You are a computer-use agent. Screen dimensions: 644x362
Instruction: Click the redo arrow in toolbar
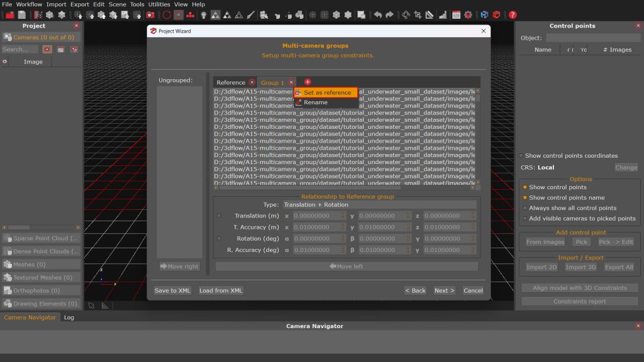coord(389,14)
